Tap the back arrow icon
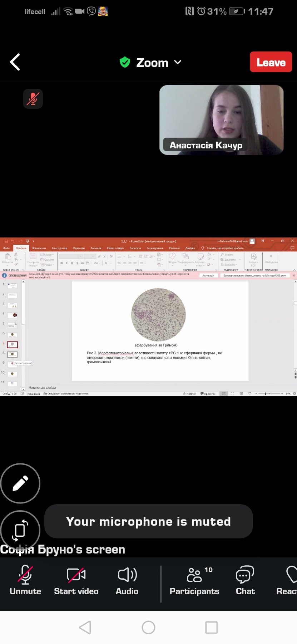 pyautogui.click(x=15, y=62)
